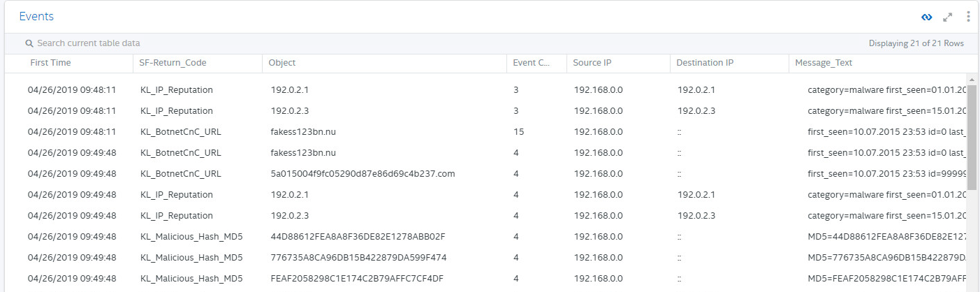Open the Events title link
The width and height of the screenshot is (980, 292).
pos(36,17)
